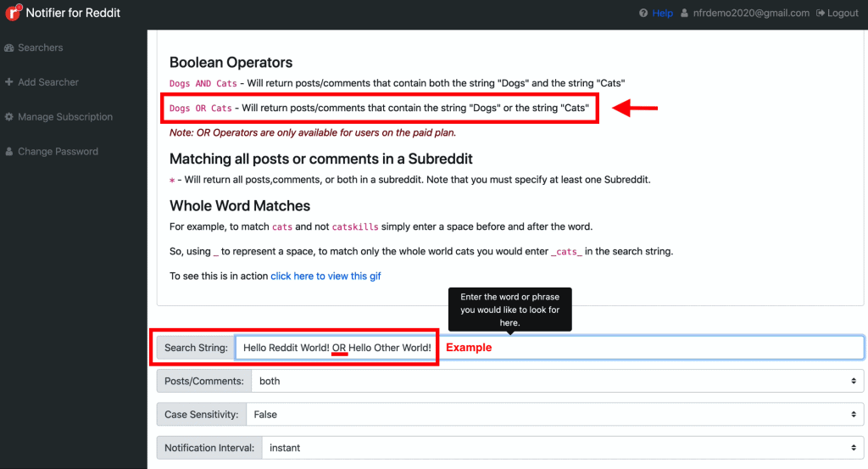This screenshot has height=469, width=868.
Task: Click the Help question mark icon
Action: (643, 13)
